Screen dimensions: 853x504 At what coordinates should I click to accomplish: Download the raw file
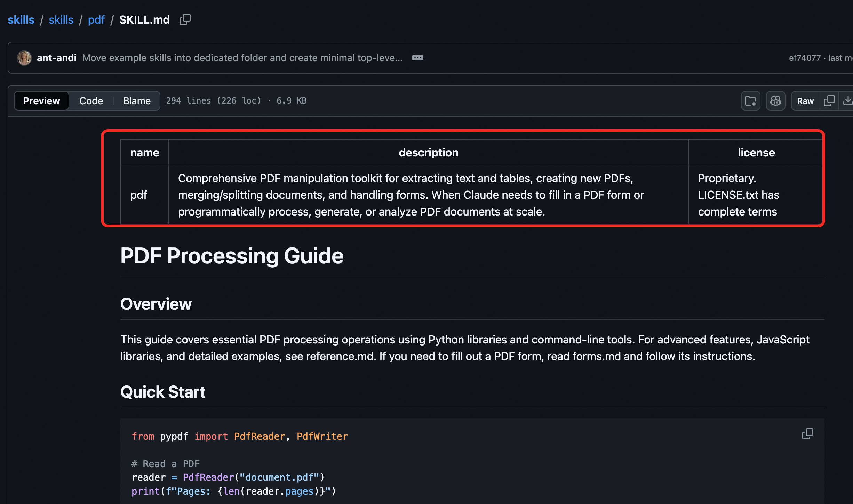(x=847, y=101)
